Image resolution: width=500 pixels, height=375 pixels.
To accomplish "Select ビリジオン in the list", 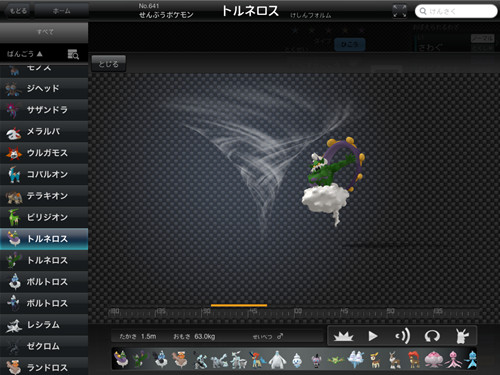I will click(x=44, y=217).
